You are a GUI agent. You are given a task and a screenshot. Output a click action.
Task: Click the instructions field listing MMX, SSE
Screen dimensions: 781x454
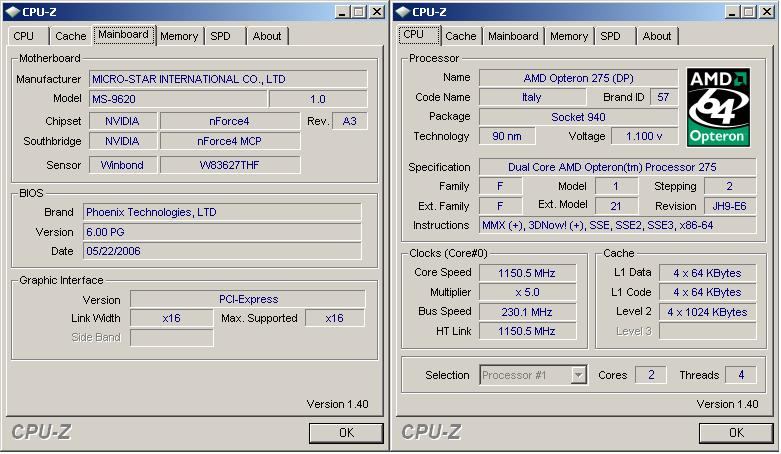coord(618,225)
